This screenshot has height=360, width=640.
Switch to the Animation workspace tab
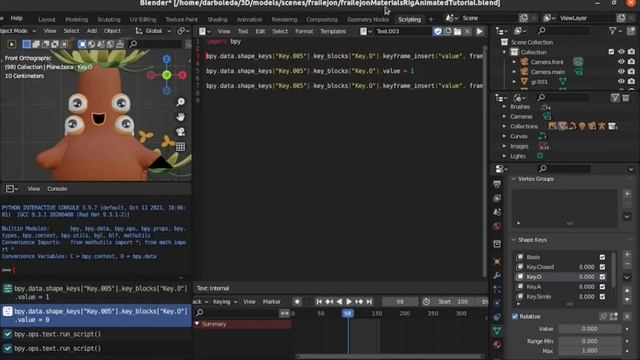[x=249, y=20]
